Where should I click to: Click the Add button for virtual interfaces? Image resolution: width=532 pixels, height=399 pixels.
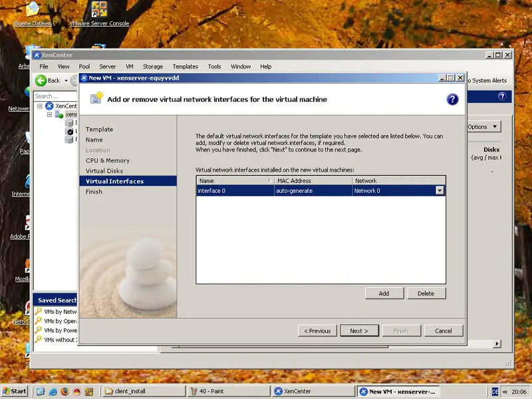pyautogui.click(x=384, y=293)
